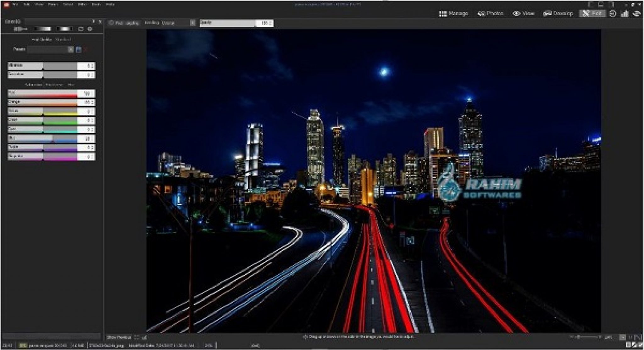Image resolution: width=644 pixels, height=350 pixels.
Task: Expand the Opacity value stepper
Action: [x=271, y=23]
